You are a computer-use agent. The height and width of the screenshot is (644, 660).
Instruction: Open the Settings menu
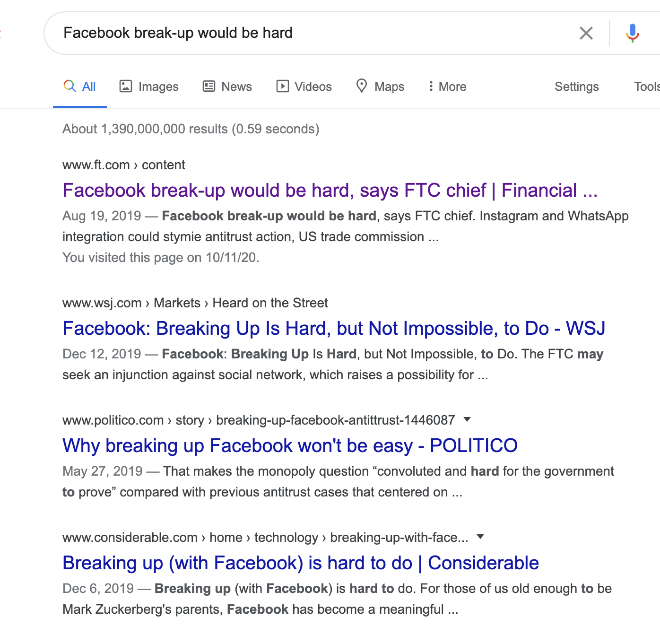[x=576, y=87]
